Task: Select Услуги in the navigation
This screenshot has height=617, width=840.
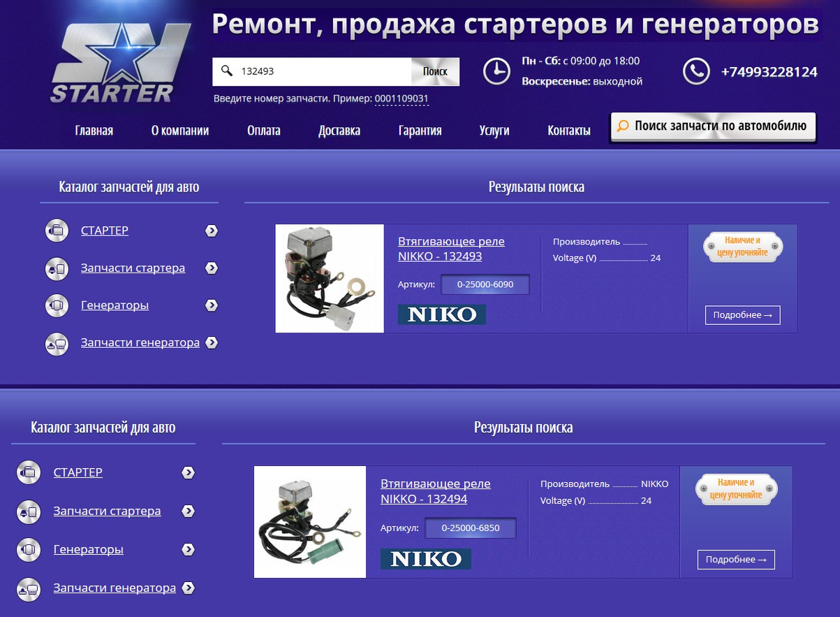Action: (494, 131)
